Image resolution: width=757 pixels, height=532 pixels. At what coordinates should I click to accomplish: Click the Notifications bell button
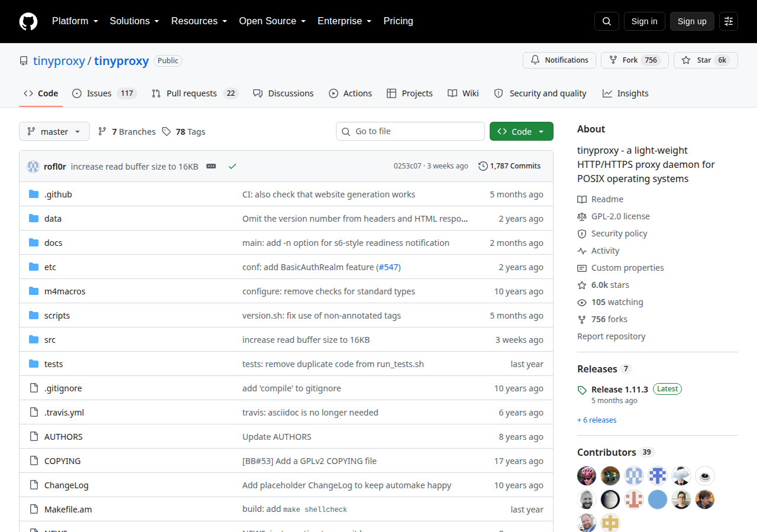(559, 60)
